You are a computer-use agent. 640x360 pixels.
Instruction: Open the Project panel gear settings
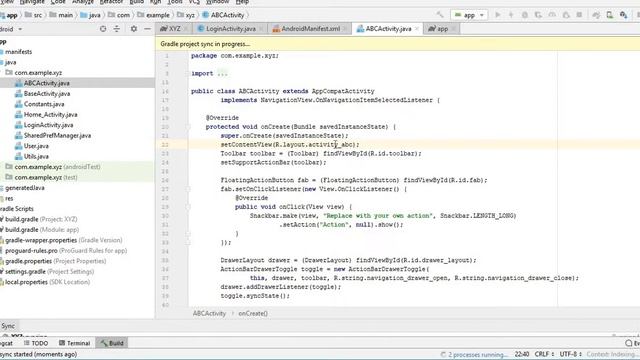pos(133,29)
